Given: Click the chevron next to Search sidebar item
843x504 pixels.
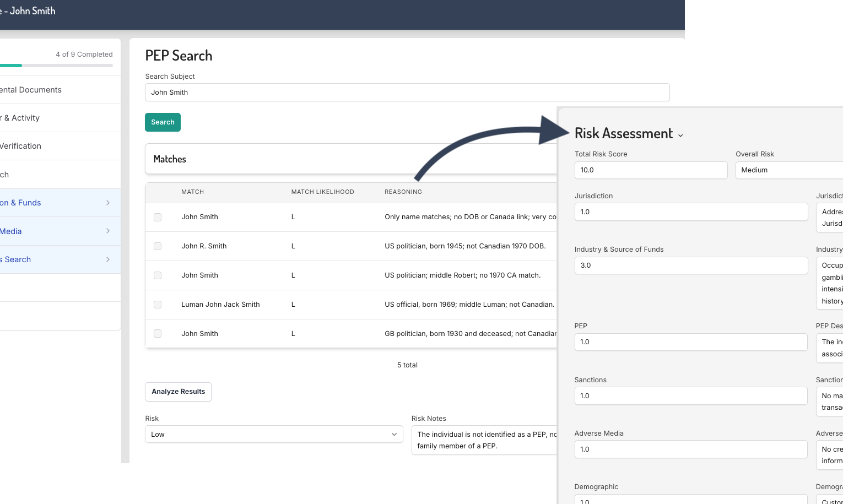Looking at the screenshot, I should [x=108, y=259].
